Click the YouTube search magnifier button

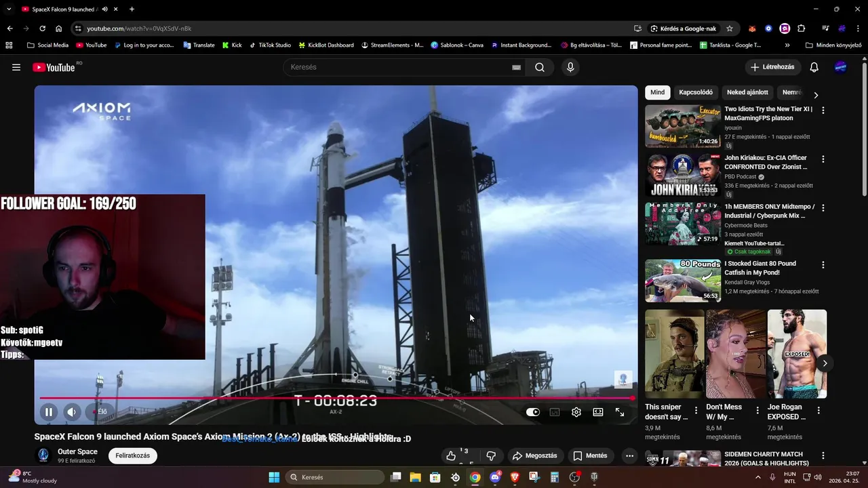(540, 67)
